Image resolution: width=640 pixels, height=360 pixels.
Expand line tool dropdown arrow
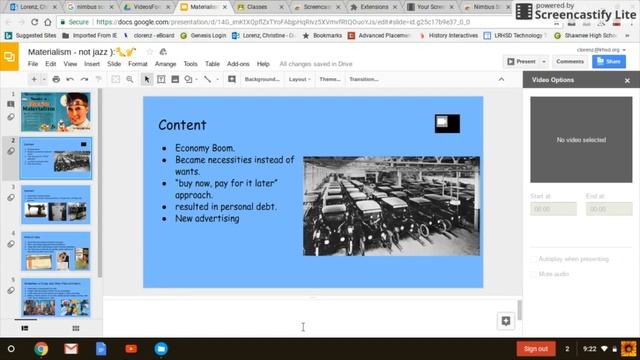218,79
